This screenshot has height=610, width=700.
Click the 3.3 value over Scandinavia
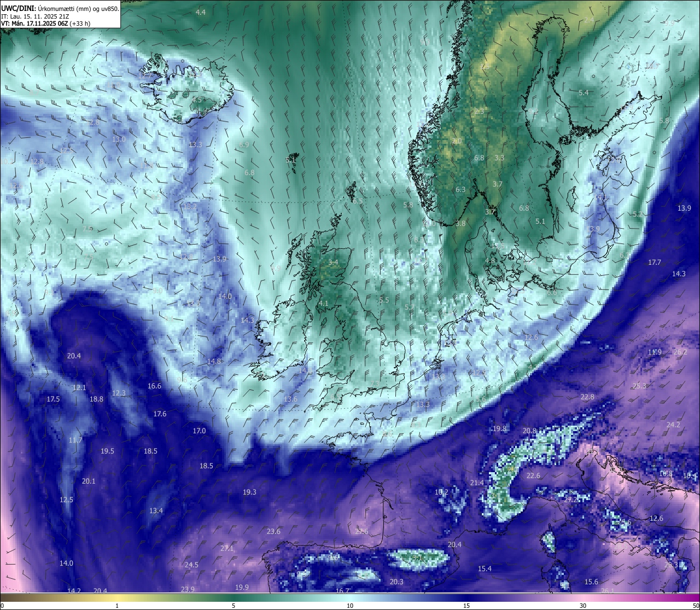click(499, 158)
